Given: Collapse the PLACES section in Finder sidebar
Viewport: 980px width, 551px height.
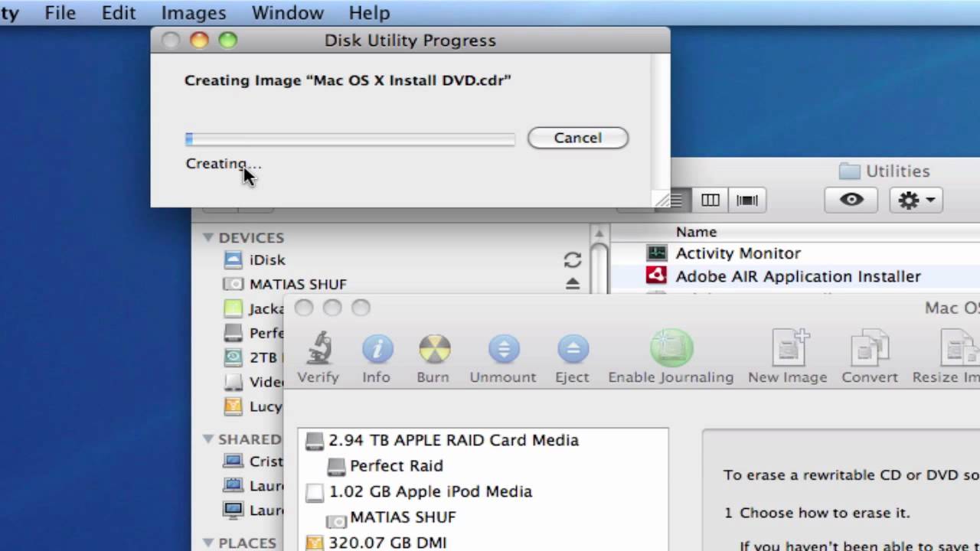Looking at the screenshot, I should [208, 543].
